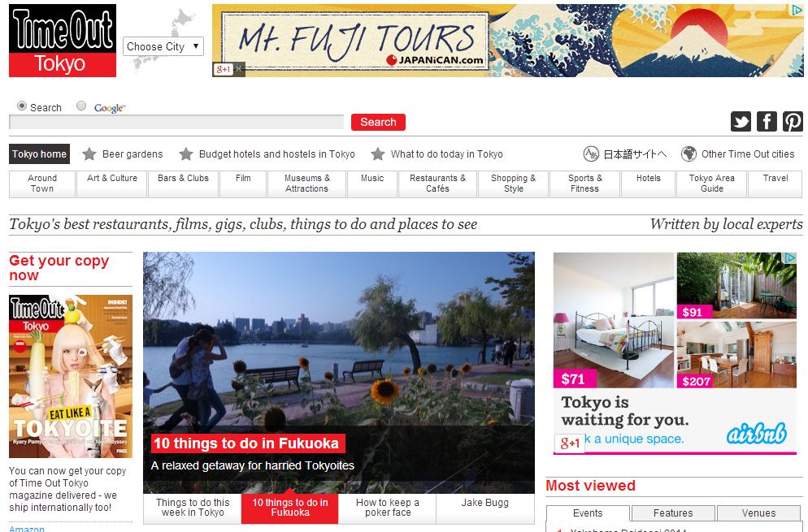Click into the search text field
The height and width of the screenshot is (532, 808).
pyautogui.click(x=176, y=122)
